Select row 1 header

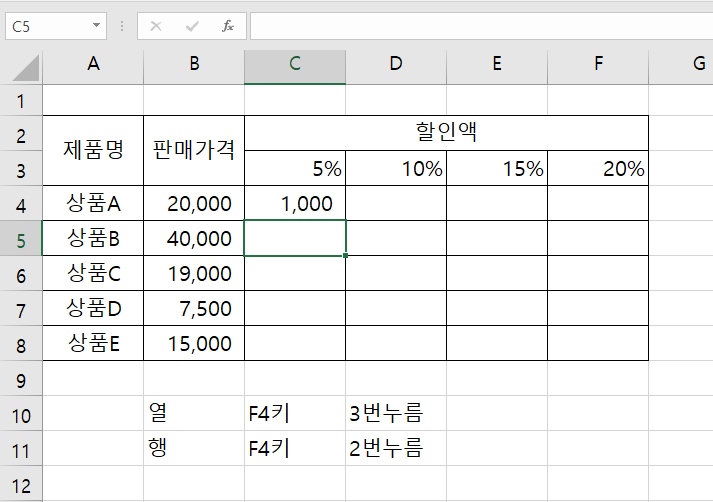click(21, 100)
